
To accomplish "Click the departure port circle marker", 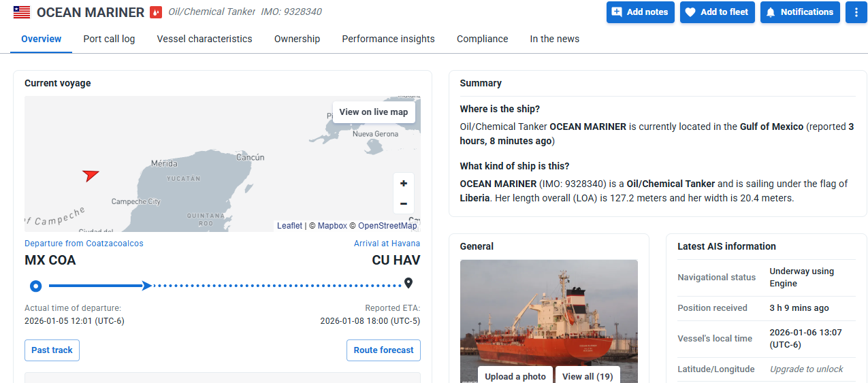I will tap(36, 286).
